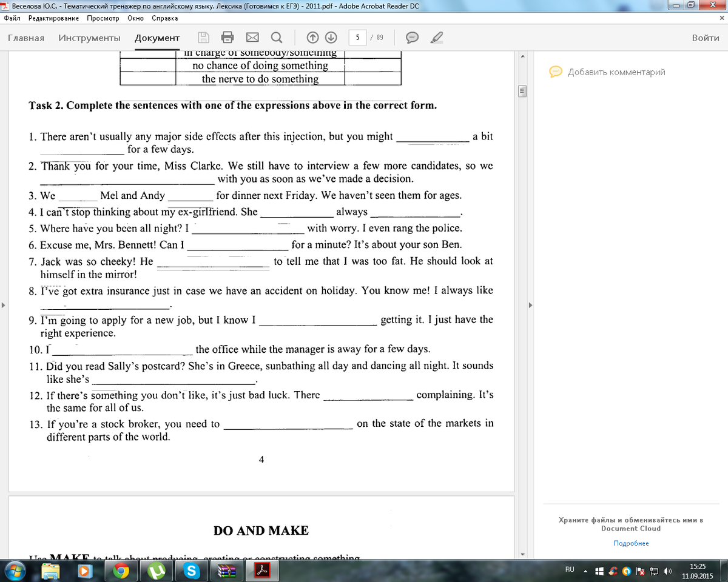Open the Редактирование menu
The height and width of the screenshot is (582, 728).
click(x=54, y=18)
